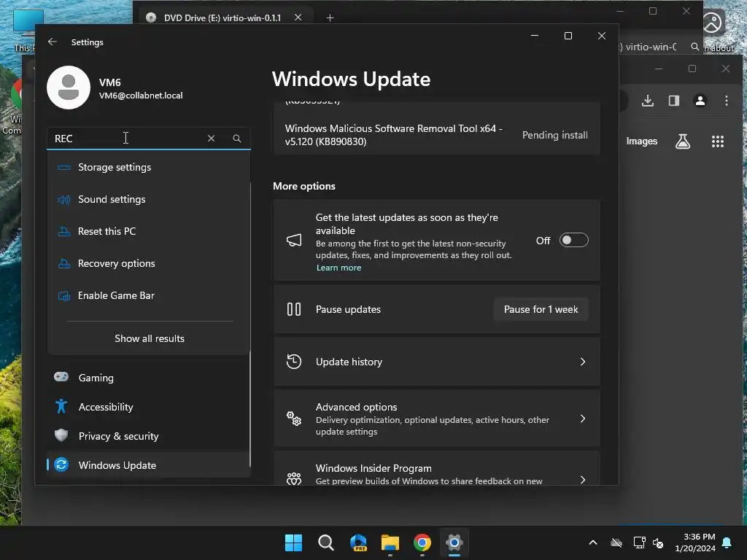The width and height of the screenshot is (747, 560).
Task: Click Pending install status text
Action: 555,135
